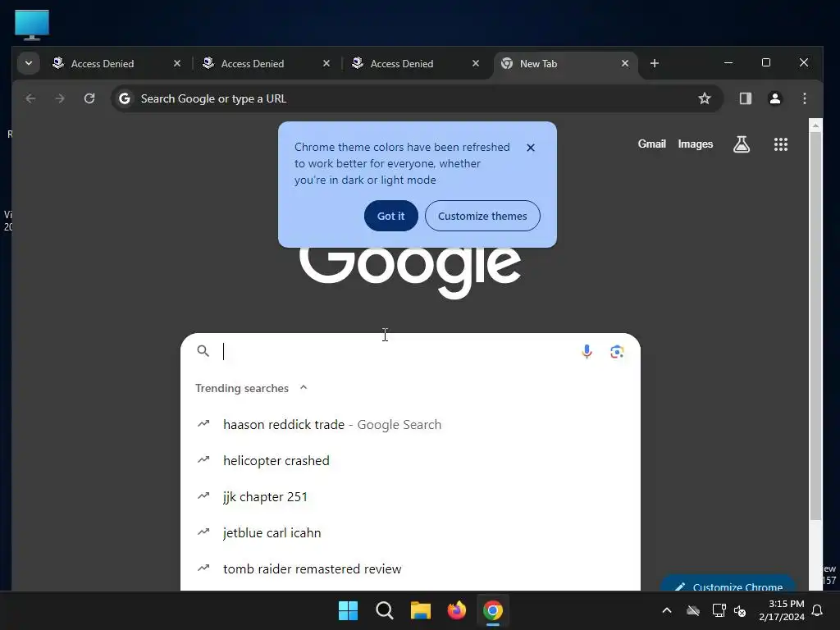Switch to the first Access Denied tab
Image resolution: width=840 pixels, height=630 pixels.
[115, 64]
